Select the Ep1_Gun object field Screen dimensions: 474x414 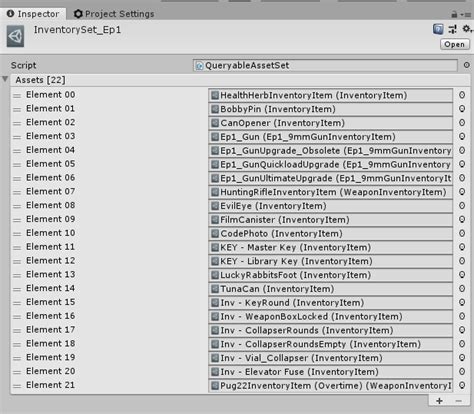tap(331, 137)
